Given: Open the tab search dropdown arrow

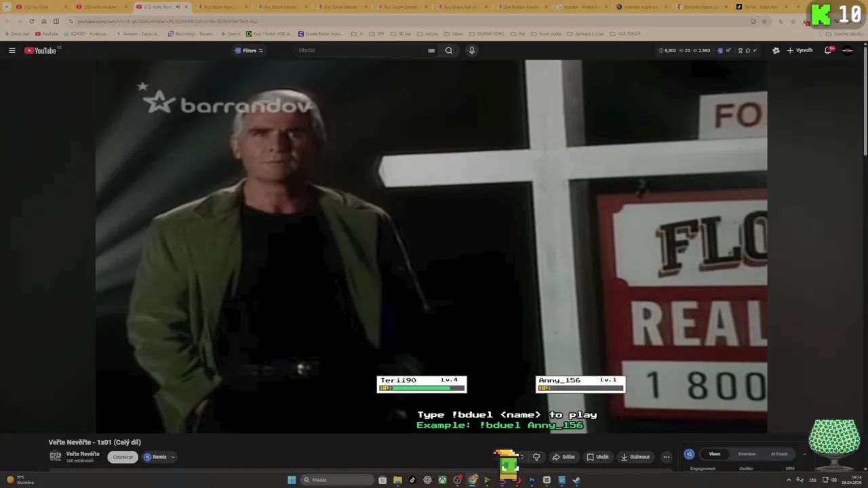Looking at the screenshot, I should click(7, 7).
